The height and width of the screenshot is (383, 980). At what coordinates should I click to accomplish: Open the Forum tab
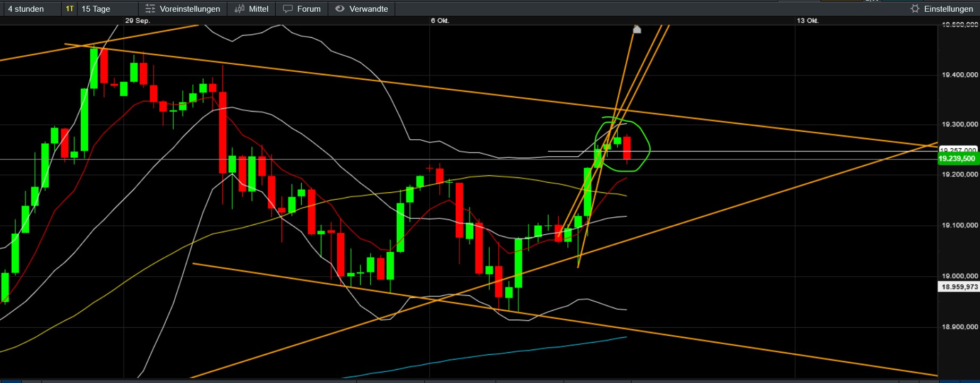tap(302, 9)
